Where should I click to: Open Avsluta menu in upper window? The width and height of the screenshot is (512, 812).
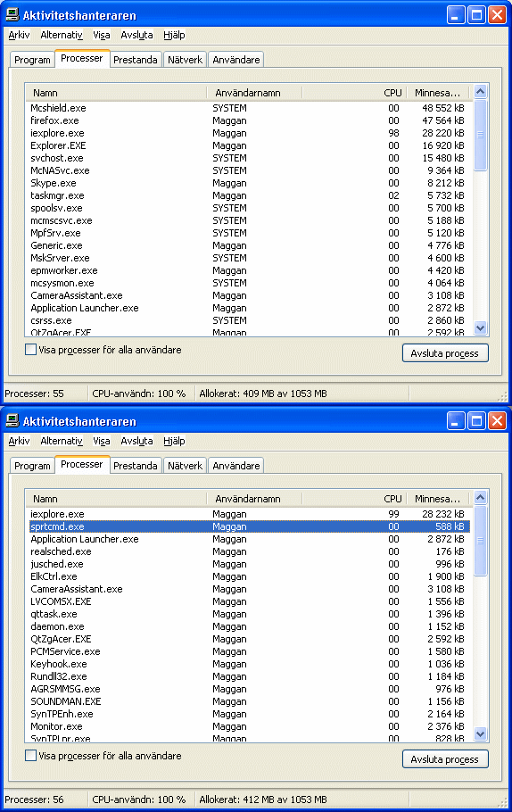(136, 35)
